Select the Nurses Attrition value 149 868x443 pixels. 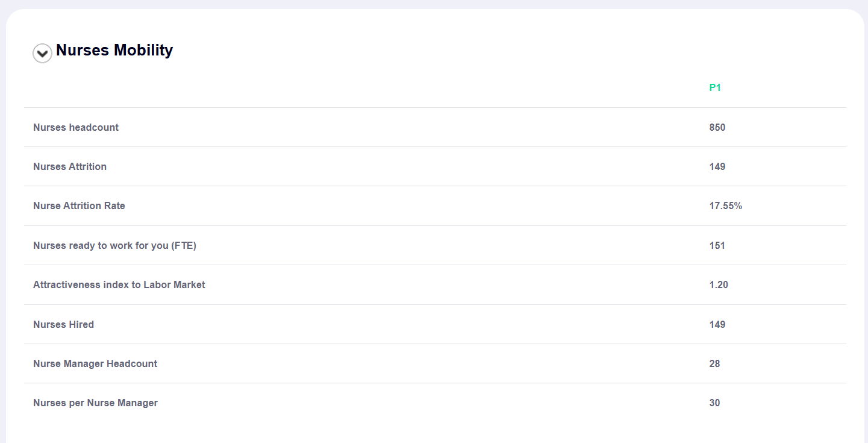[717, 167]
